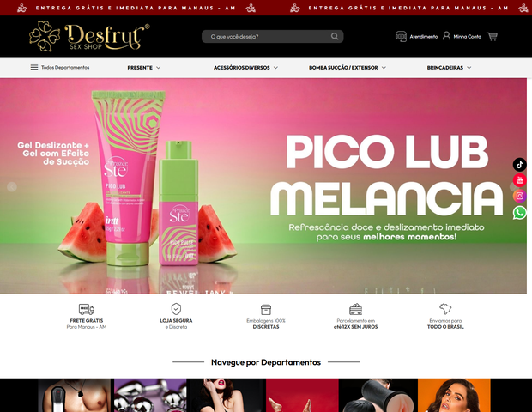Expand the PRESENTE dropdown chevron

pyautogui.click(x=158, y=68)
